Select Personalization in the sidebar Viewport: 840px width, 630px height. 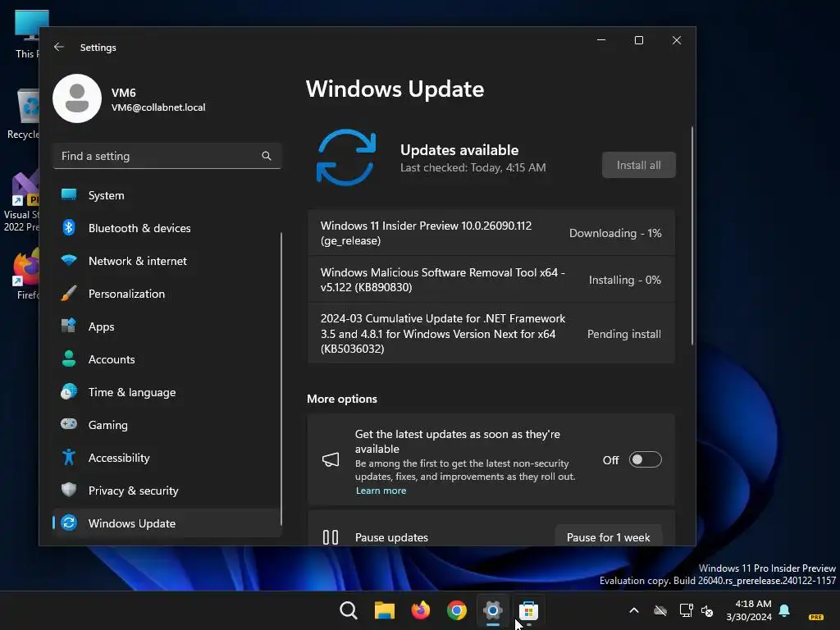(x=167, y=294)
